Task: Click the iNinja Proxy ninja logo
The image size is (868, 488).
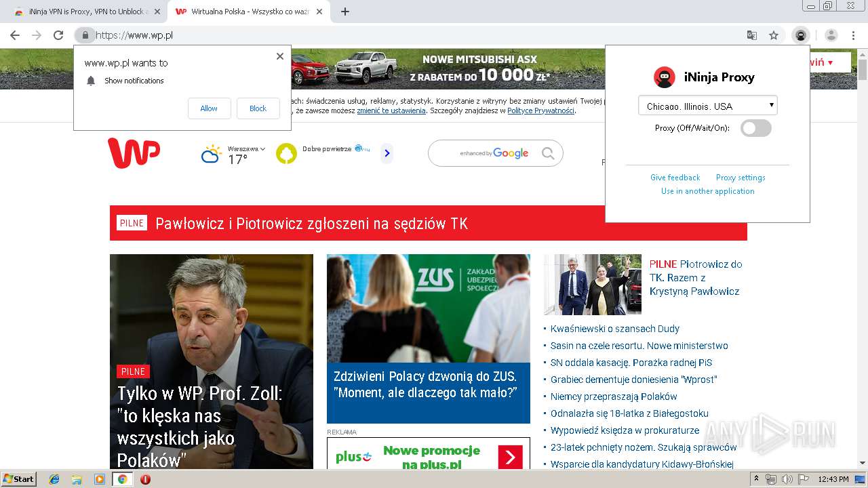Action: [x=665, y=77]
